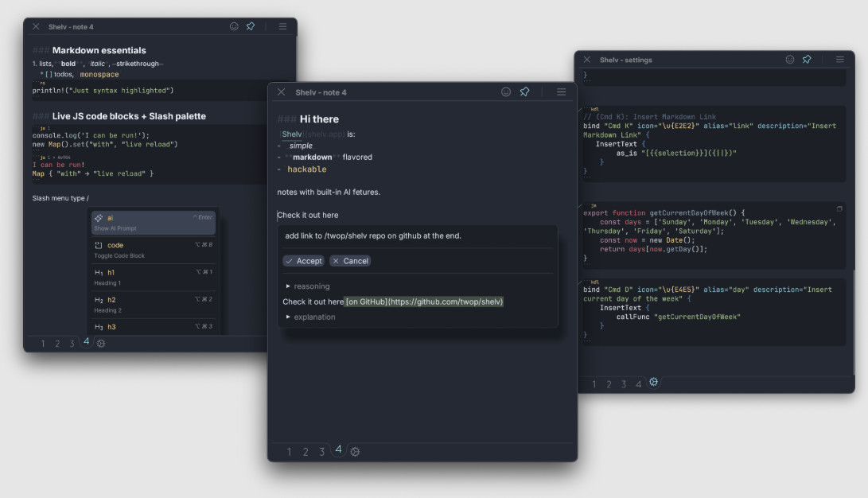Image resolution: width=868 pixels, height=498 pixels.
Task: Click the 'Shelv - settings' window title
Action: click(625, 60)
